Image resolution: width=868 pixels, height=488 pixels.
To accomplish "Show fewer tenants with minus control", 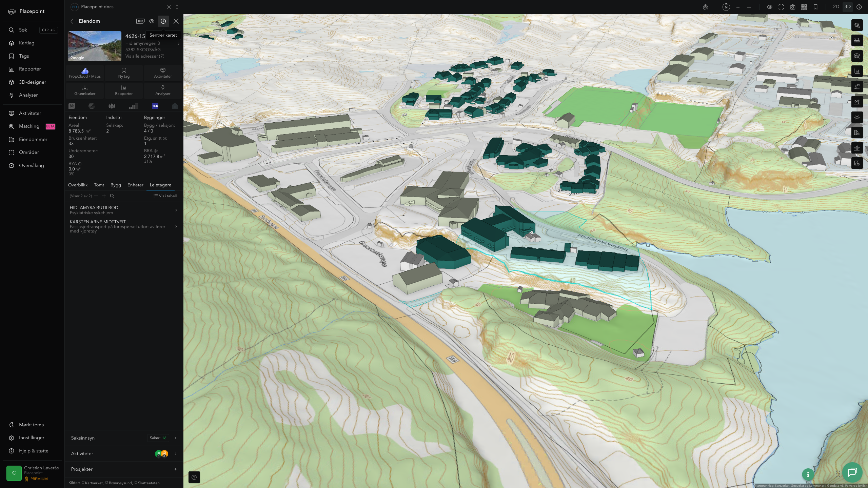I will [96, 196].
